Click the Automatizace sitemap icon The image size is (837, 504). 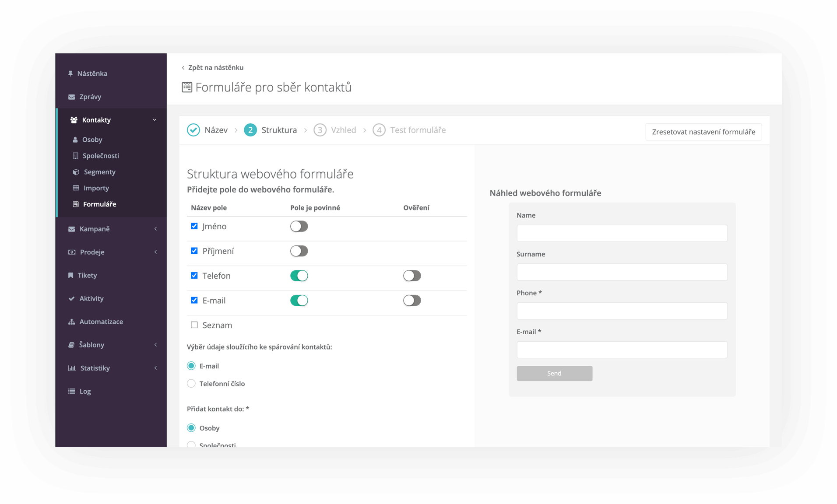coord(72,322)
